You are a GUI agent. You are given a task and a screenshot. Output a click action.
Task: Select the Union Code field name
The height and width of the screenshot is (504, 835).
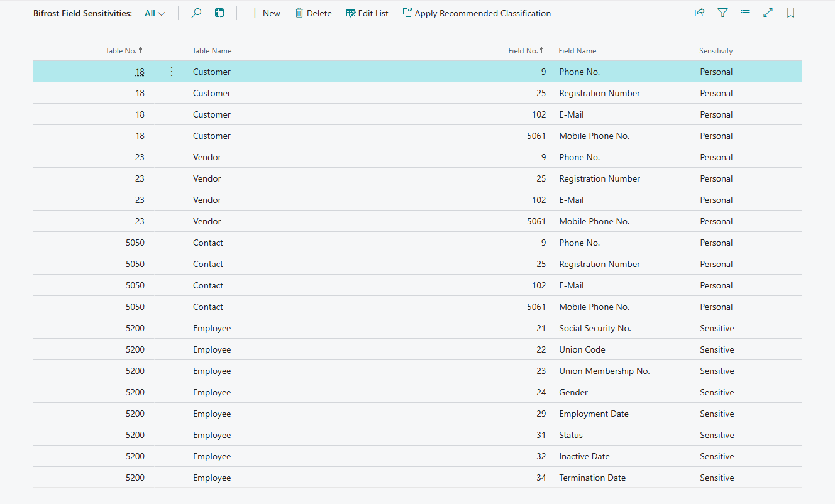click(x=582, y=349)
